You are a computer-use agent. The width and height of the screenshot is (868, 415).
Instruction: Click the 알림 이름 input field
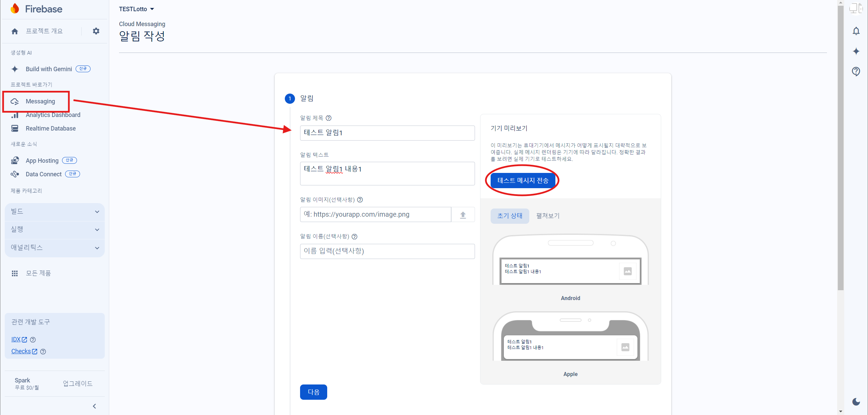point(387,251)
